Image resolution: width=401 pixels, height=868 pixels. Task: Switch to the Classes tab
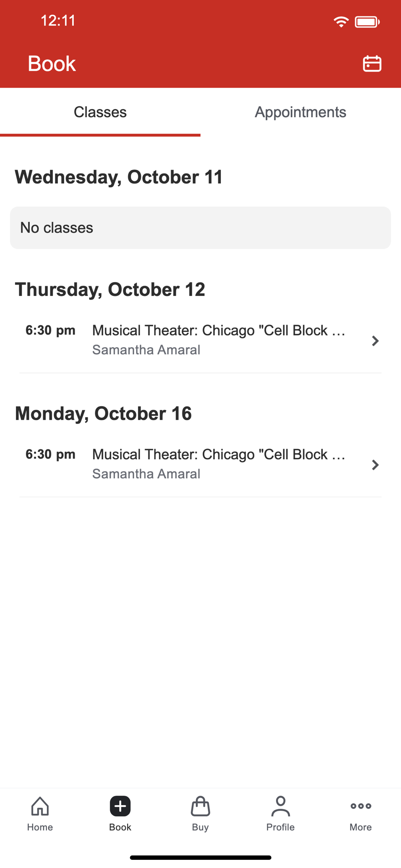pyautogui.click(x=100, y=112)
